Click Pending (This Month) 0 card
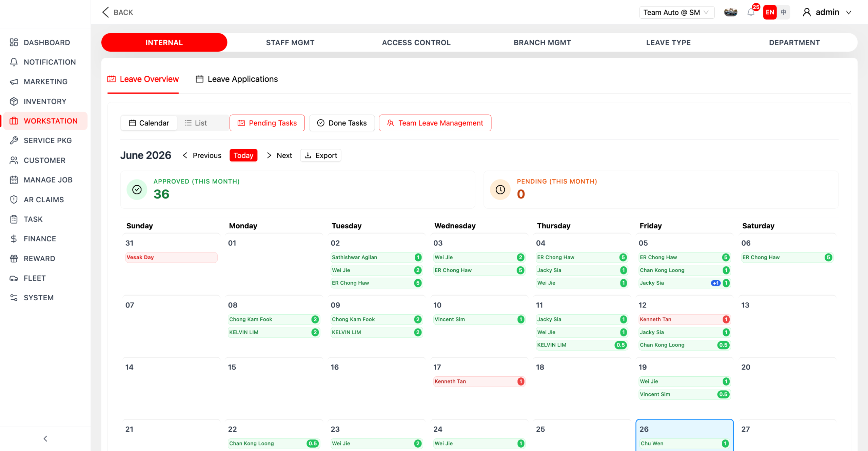 click(x=661, y=190)
